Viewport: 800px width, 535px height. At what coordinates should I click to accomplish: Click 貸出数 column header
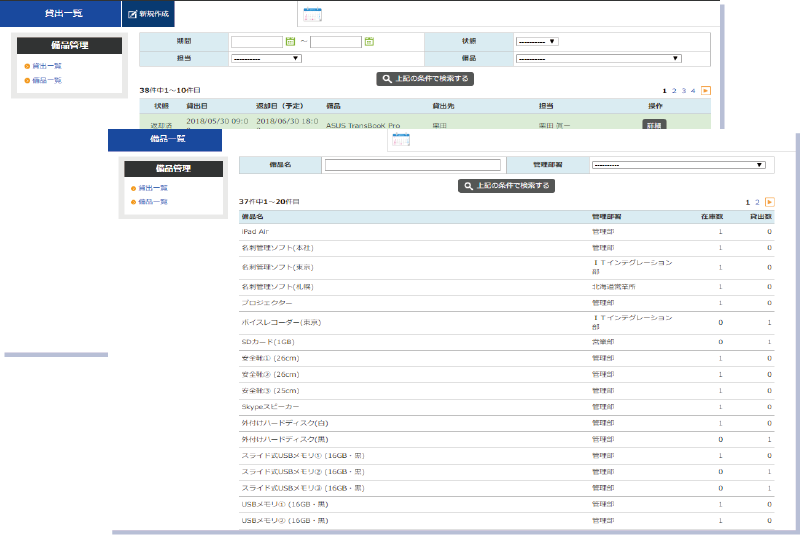click(761, 217)
